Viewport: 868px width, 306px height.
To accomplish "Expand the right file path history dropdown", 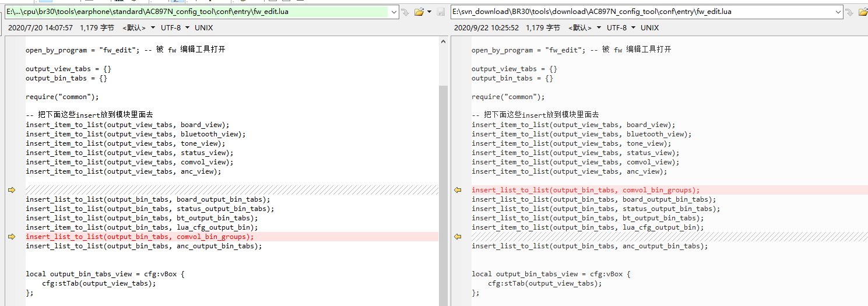I will click(x=838, y=12).
